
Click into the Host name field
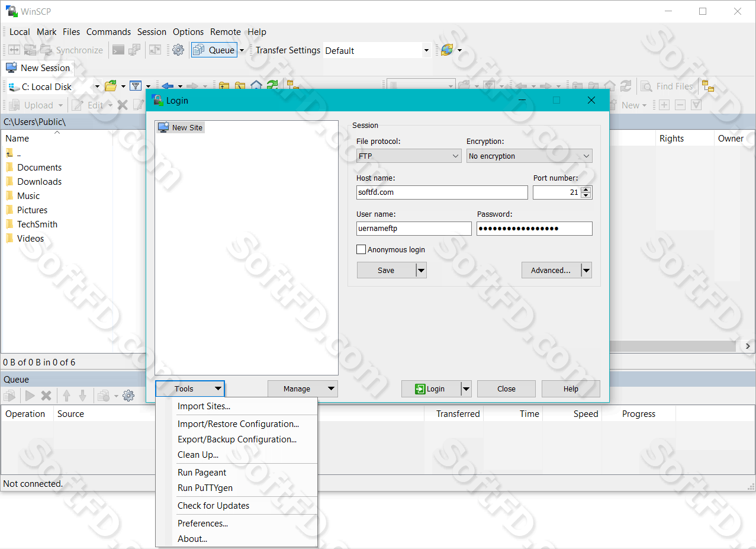(x=442, y=192)
